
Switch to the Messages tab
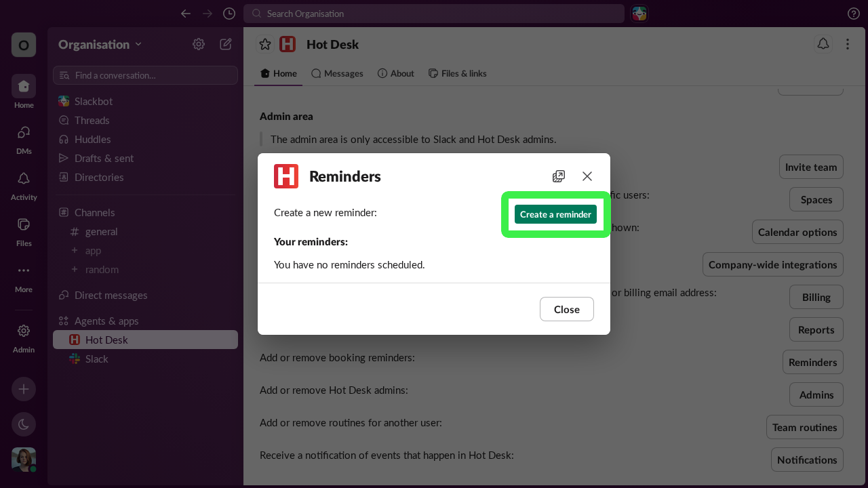(337, 73)
